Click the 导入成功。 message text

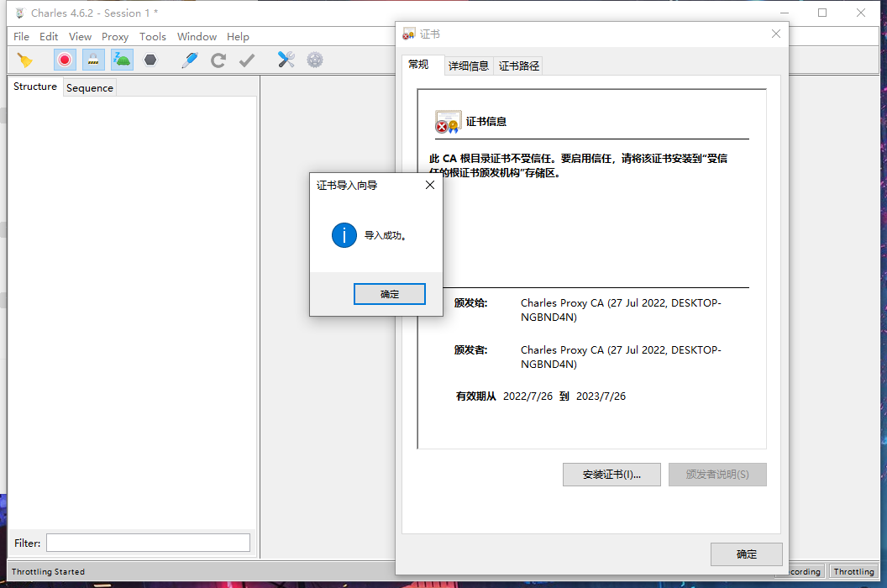[x=386, y=235]
